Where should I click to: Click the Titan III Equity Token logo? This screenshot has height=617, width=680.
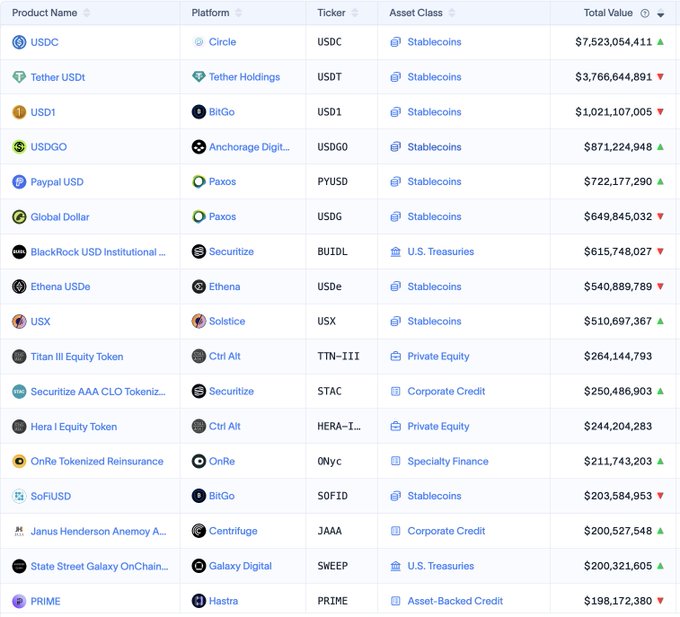[19, 356]
